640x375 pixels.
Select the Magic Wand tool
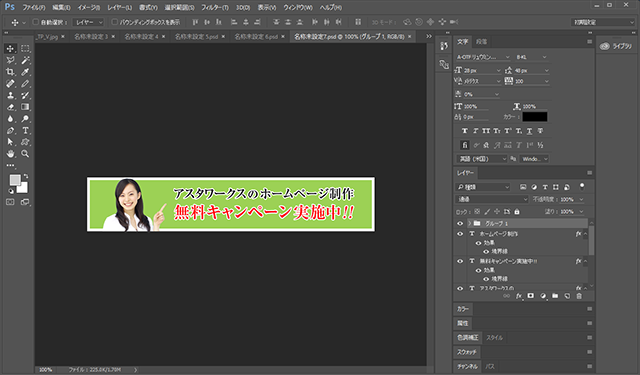click(x=25, y=60)
